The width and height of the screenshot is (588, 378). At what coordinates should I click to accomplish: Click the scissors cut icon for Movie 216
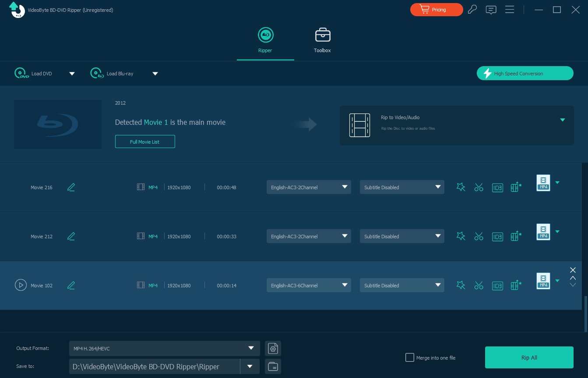479,187
